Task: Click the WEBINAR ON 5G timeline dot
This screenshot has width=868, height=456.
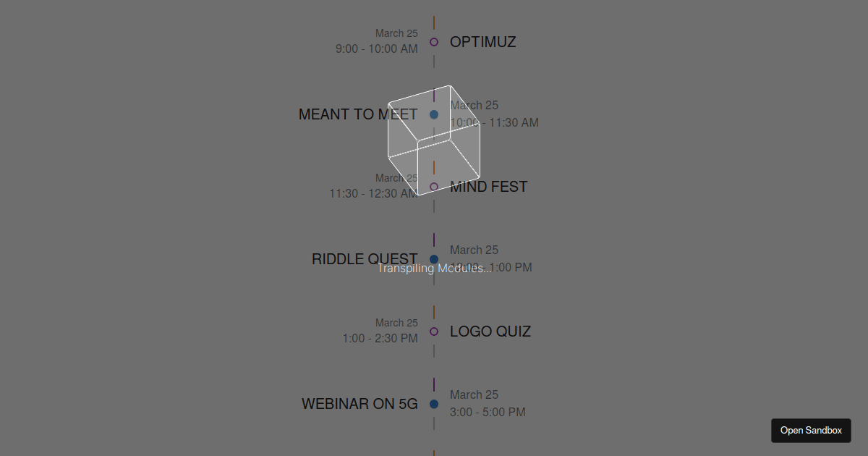Action: (x=433, y=403)
